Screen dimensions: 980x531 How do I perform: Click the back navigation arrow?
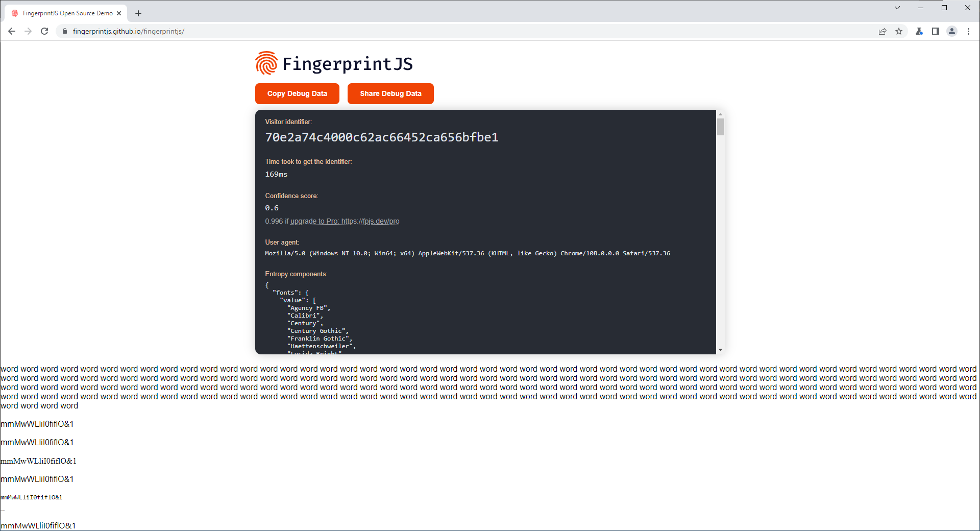[x=11, y=31]
